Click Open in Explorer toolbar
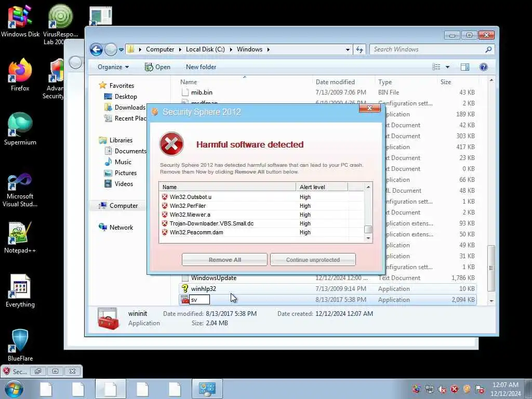 [157, 67]
